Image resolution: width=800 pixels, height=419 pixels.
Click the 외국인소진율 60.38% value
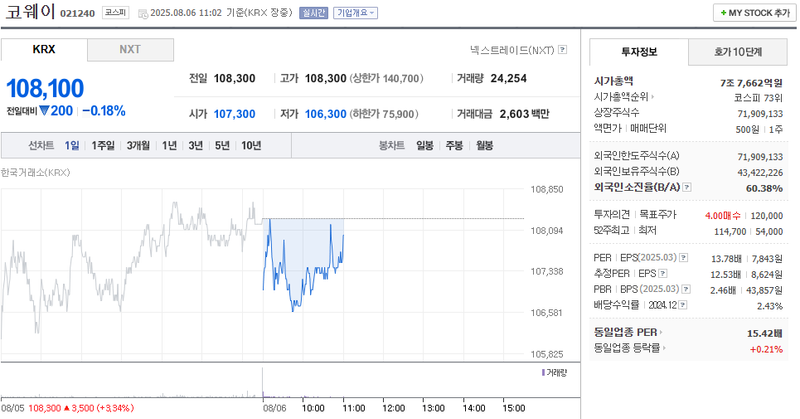pyautogui.click(x=764, y=188)
